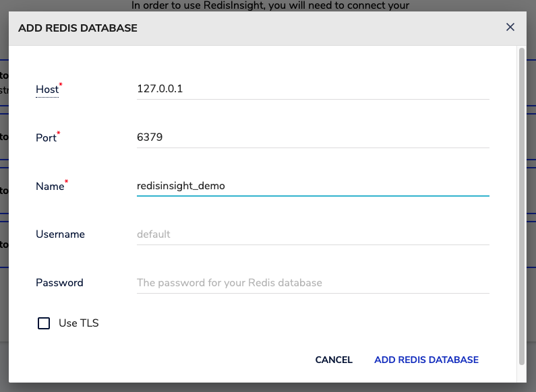
Task: Click the Username field label
Action: click(60, 234)
